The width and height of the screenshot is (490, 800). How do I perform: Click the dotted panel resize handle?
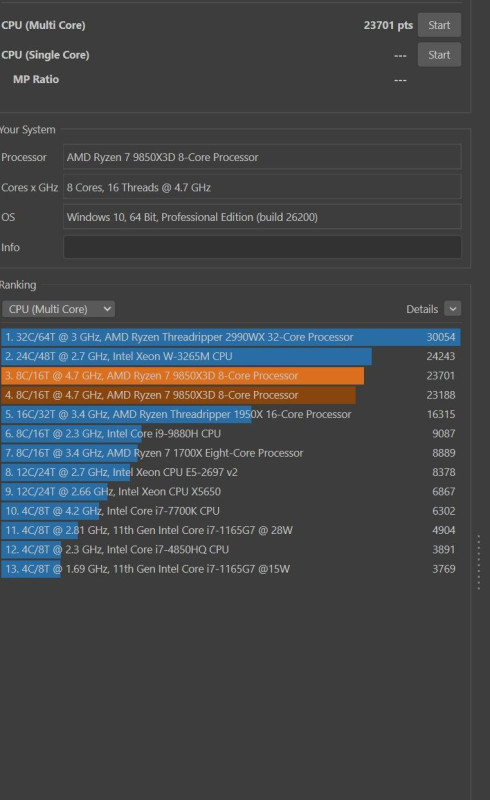[x=478, y=562]
